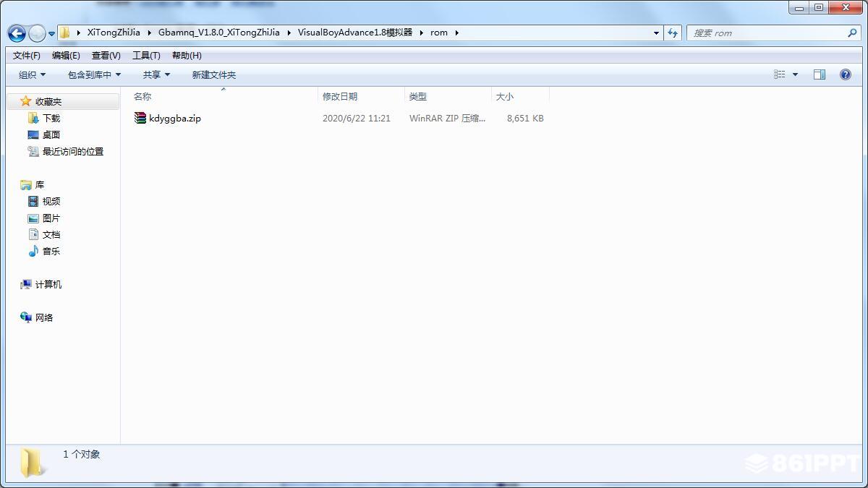Select Gbamnq_V1.8.0_XiTongZhiJia path segment
This screenshot has height=488, width=868.
(x=219, y=33)
